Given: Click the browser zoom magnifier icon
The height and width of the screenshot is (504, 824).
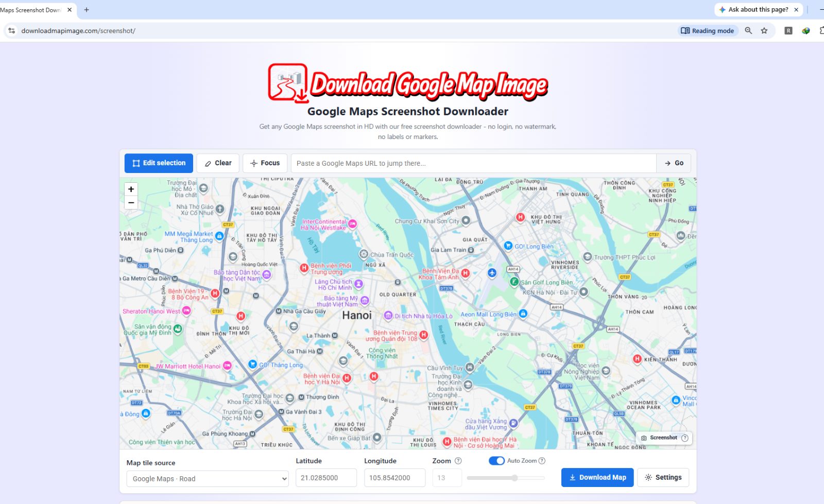Looking at the screenshot, I should coord(748,31).
